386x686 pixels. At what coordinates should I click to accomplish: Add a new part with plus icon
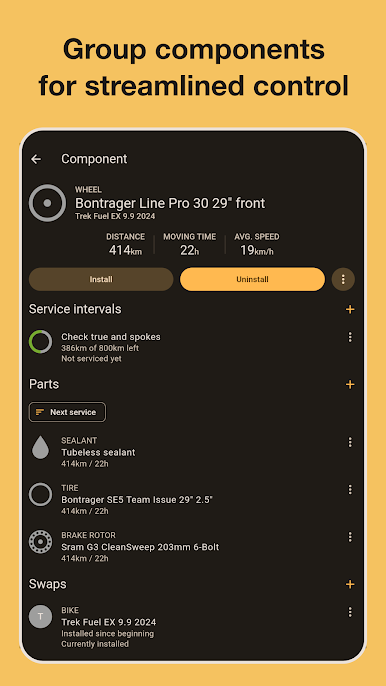click(x=350, y=385)
